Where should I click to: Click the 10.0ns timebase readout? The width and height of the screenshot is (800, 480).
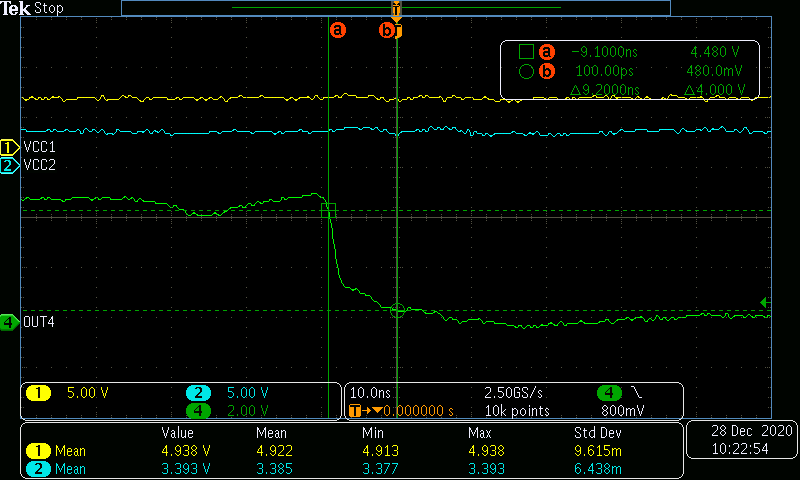tap(370, 393)
